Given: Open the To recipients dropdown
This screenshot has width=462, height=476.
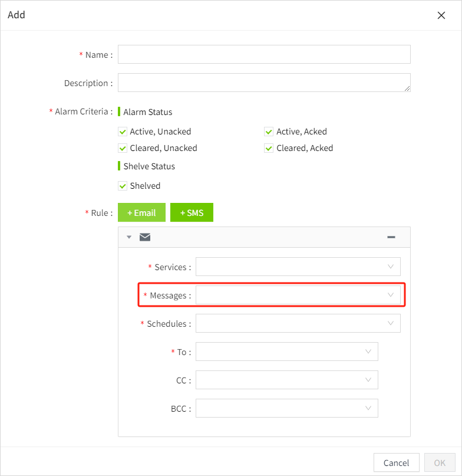Looking at the screenshot, I should tap(286, 352).
